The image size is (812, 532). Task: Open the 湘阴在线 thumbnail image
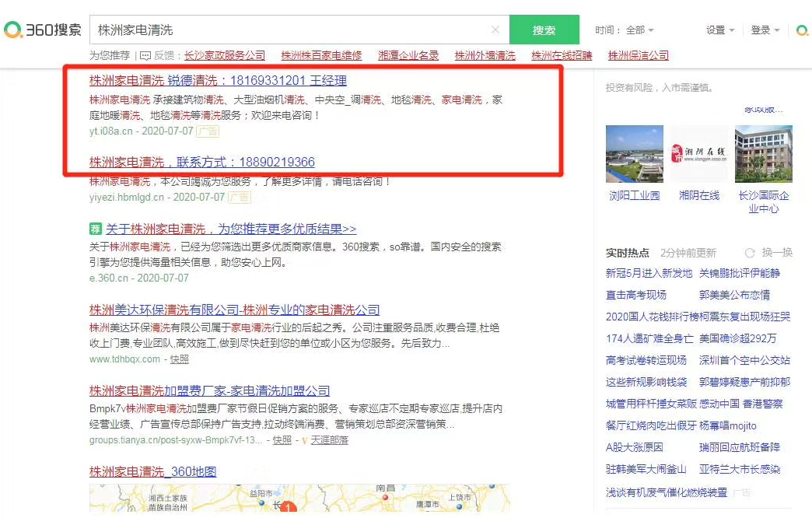point(699,154)
